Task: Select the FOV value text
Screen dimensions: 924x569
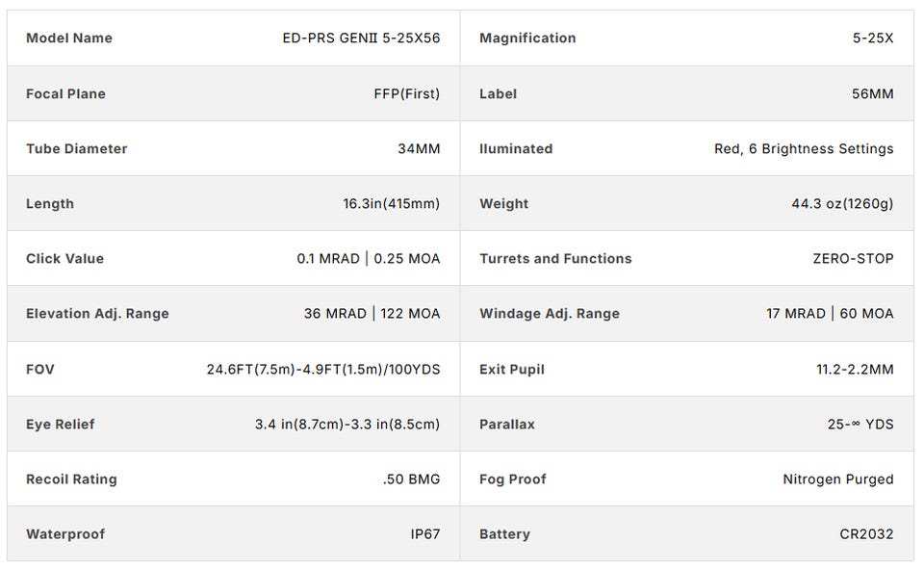Action: click(323, 369)
